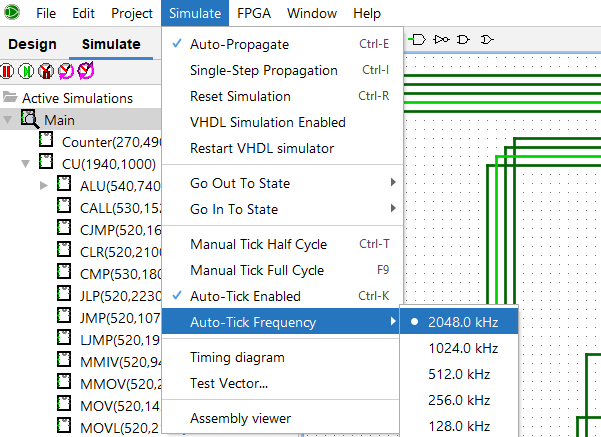Click the tick full cycle icon
The height and width of the screenshot is (437, 601).
[85, 71]
